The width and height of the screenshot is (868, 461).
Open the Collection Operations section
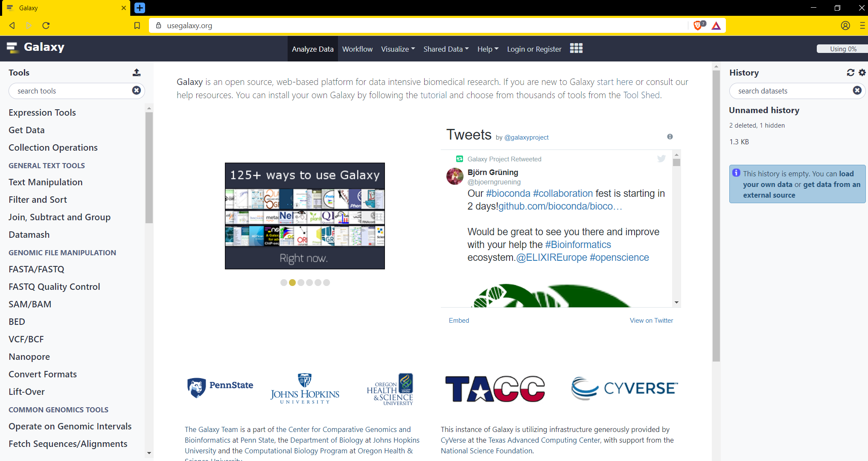[53, 148]
